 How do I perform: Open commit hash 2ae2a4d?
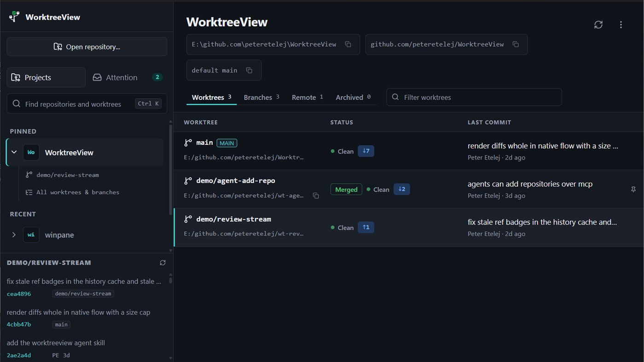tap(19, 355)
